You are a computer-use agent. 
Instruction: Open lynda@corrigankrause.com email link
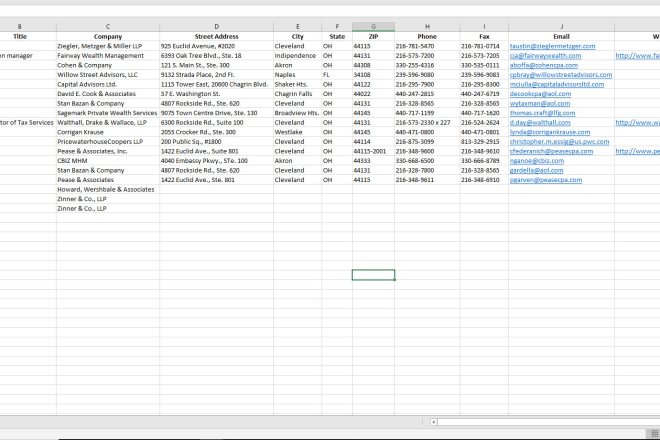(550, 132)
